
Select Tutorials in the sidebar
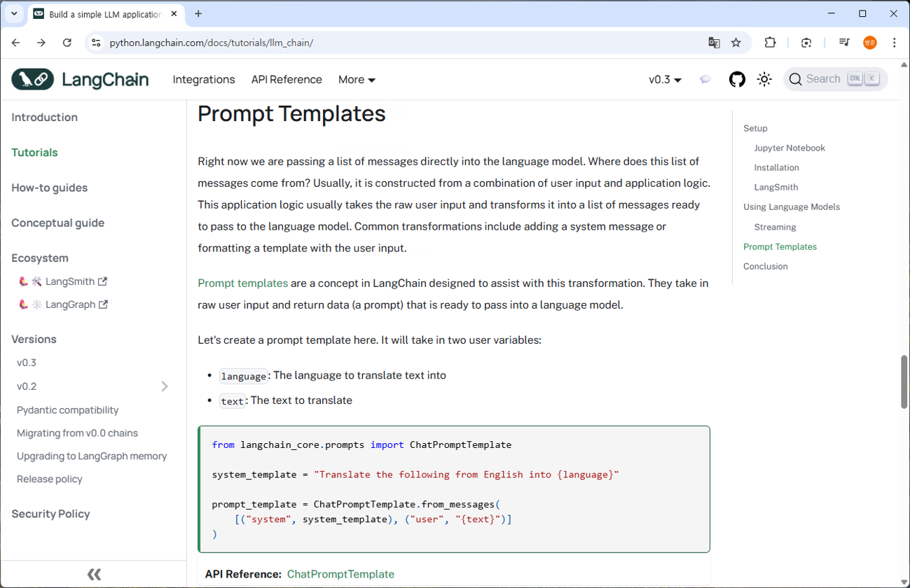[34, 153]
